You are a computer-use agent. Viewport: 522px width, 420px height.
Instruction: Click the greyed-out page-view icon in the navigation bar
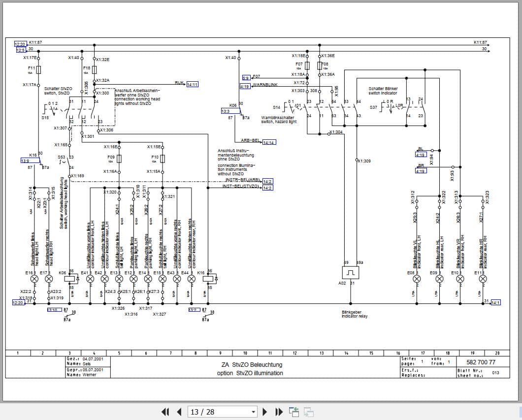pos(309,412)
